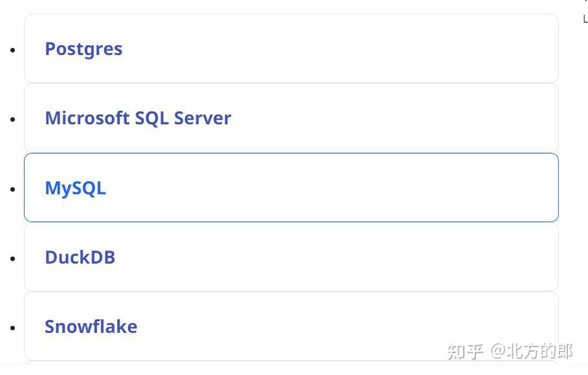Click the bullet beside Postgres
Screen dimensions: 588x375
[13, 50]
